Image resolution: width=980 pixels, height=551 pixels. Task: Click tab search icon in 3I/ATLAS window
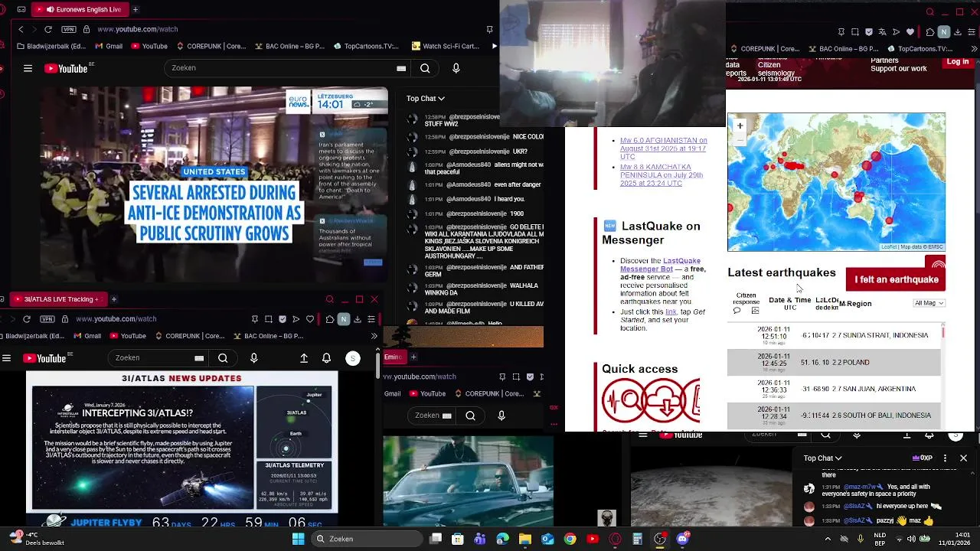tap(330, 299)
